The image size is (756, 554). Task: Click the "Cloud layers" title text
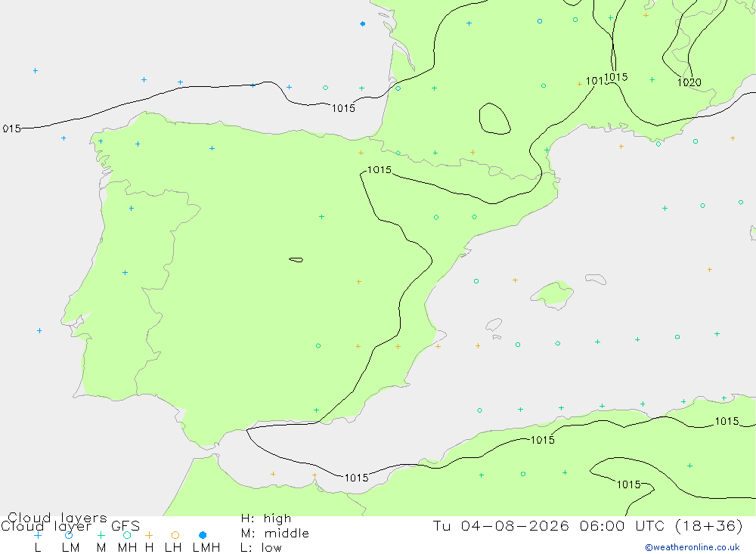pyautogui.click(x=57, y=518)
